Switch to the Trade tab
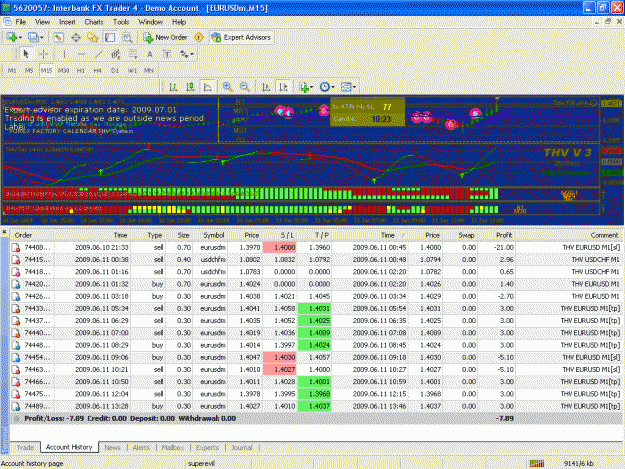Screen dimensions: 625x469 coord(25,447)
